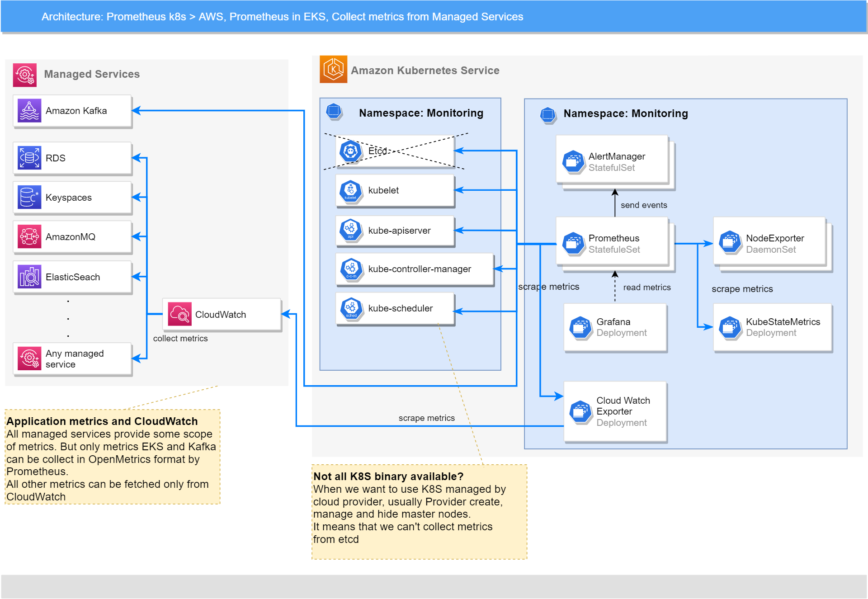Select the KubeStateMetrics Deployment icon
The width and height of the screenshot is (868, 599).
(730, 327)
